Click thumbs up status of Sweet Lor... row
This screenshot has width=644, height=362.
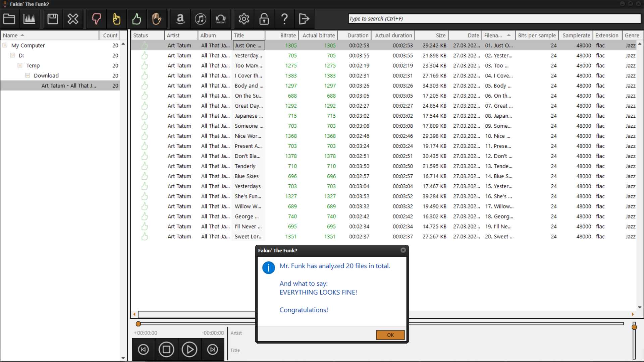tap(145, 236)
